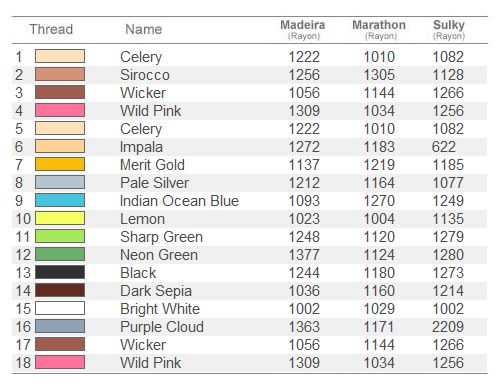This screenshot has width=500, height=384.
Task: Choose the Lemon yellow swatch
Action: click(x=60, y=218)
